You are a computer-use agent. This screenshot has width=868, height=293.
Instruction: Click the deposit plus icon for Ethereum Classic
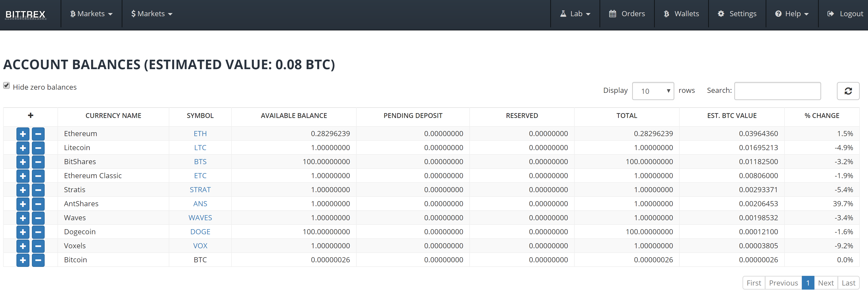pyautogui.click(x=23, y=176)
